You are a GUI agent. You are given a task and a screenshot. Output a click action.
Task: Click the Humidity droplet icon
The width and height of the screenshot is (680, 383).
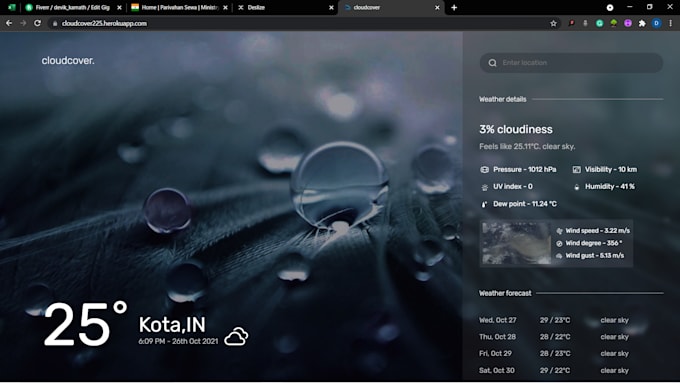point(576,187)
